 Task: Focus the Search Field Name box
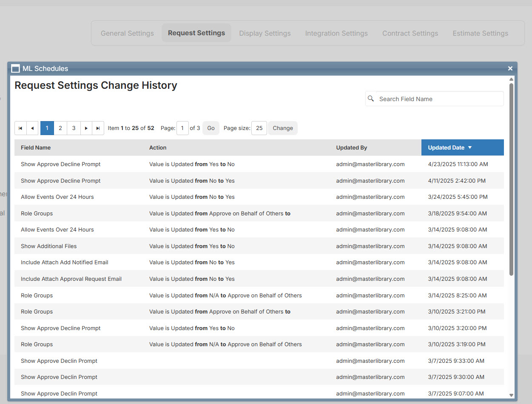pyautogui.click(x=435, y=99)
